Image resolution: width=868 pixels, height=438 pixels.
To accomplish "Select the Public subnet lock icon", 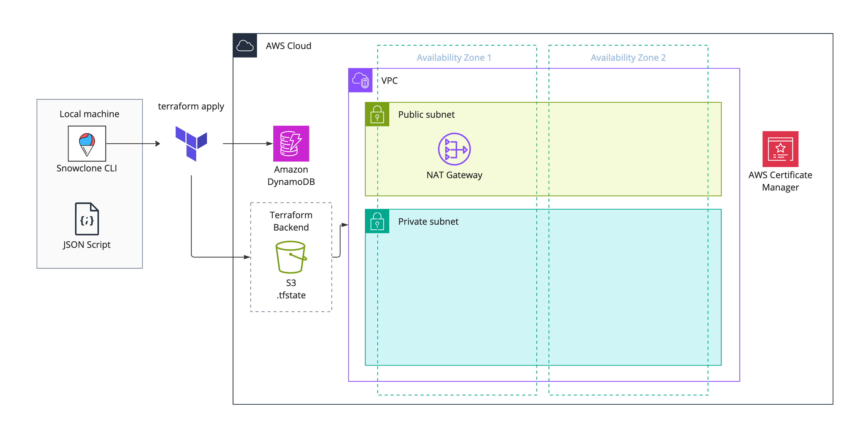I will tap(377, 114).
